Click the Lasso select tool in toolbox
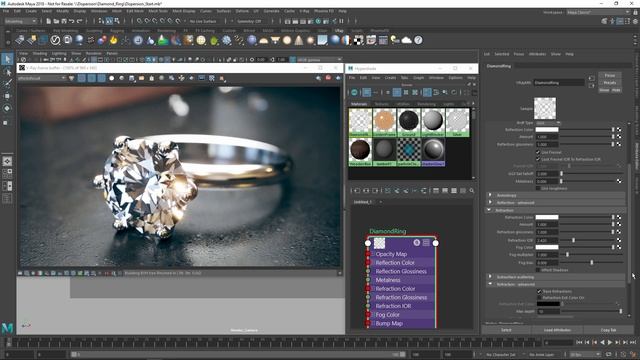Image resolution: width=640 pixels, height=360 pixels. (7, 72)
